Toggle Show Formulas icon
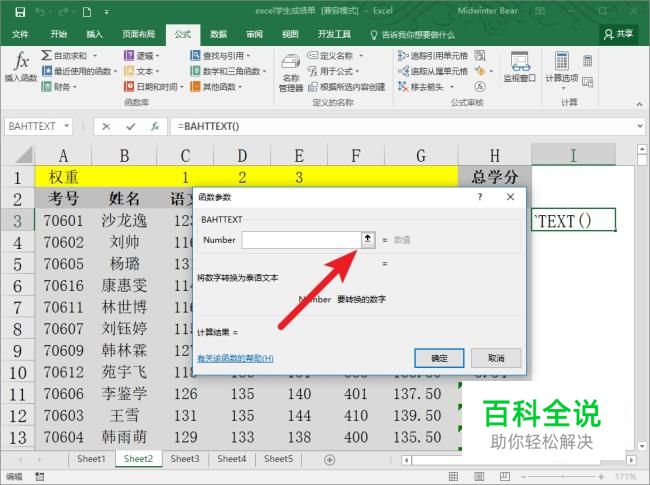This screenshot has height=485, width=650. (480, 56)
